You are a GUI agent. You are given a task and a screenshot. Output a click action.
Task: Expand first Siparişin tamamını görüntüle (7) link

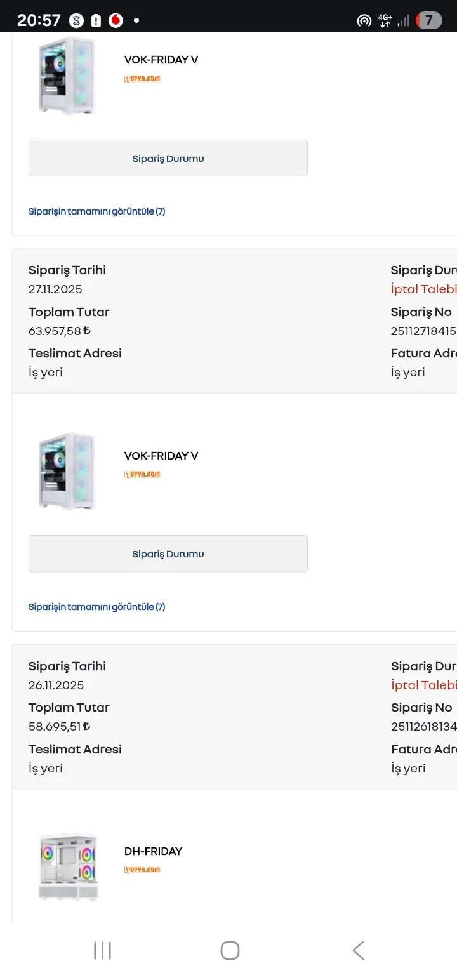[96, 211]
